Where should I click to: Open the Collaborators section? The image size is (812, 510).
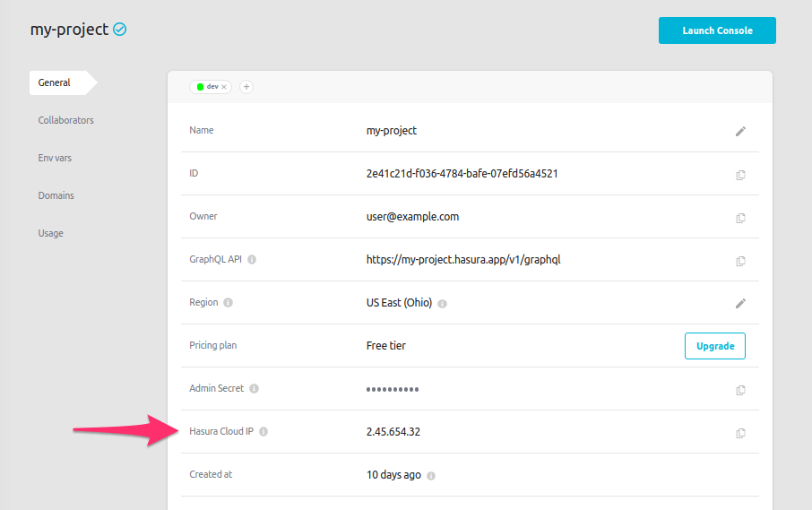coord(65,120)
